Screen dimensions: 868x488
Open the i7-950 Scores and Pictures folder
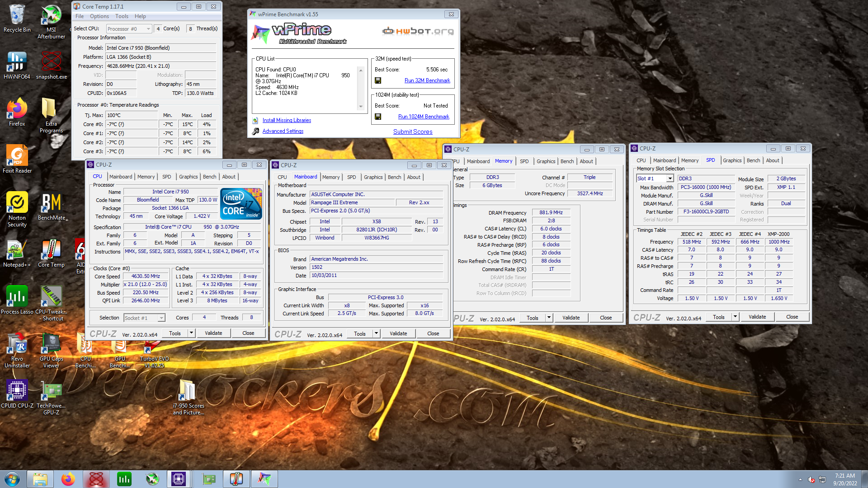pos(189,397)
